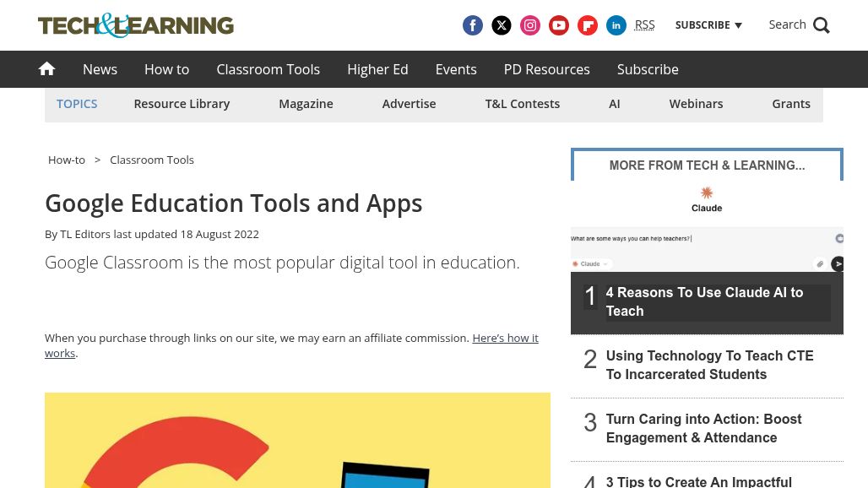Go to the home page via house icon
The height and width of the screenshot is (488, 868).
pos(47,68)
